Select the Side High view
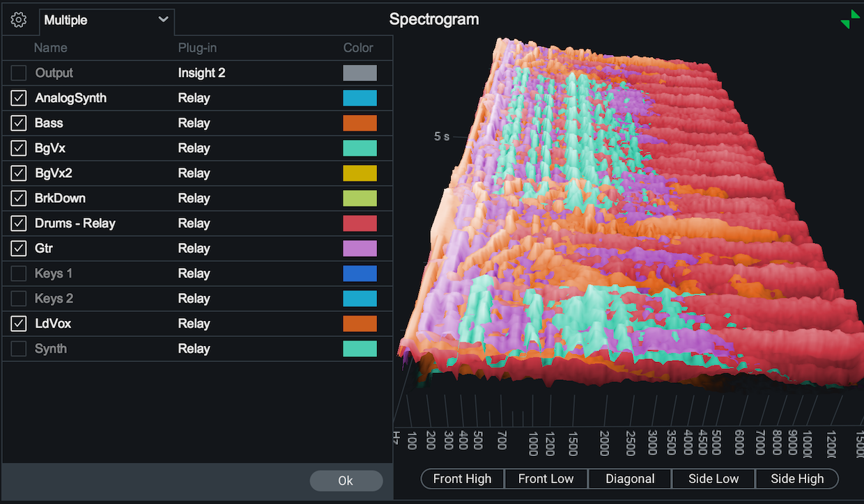Screen dimensions: 864x504 coord(797,479)
